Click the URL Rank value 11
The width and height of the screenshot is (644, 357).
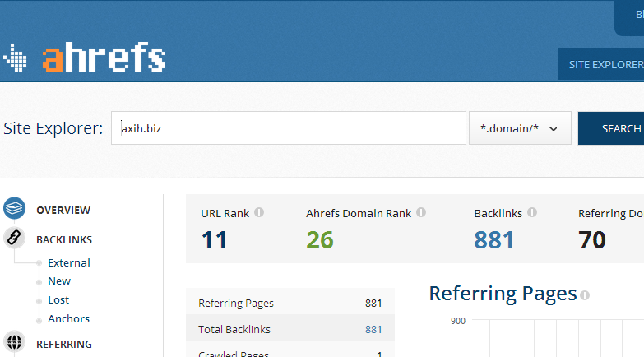(214, 240)
